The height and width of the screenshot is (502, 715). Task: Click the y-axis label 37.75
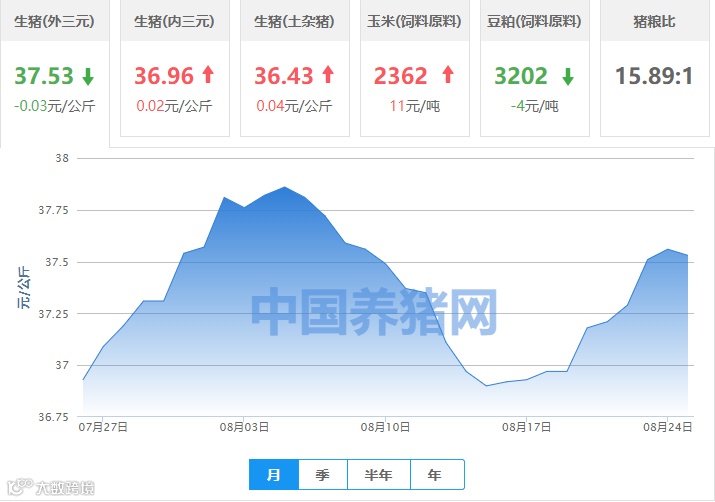53,210
